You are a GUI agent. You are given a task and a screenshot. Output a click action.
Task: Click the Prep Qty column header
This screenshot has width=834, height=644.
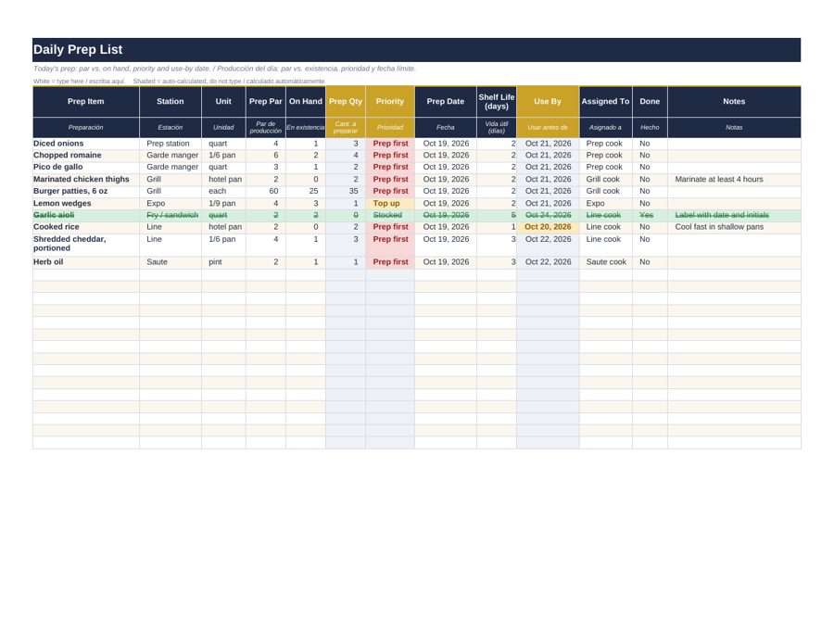click(346, 101)
